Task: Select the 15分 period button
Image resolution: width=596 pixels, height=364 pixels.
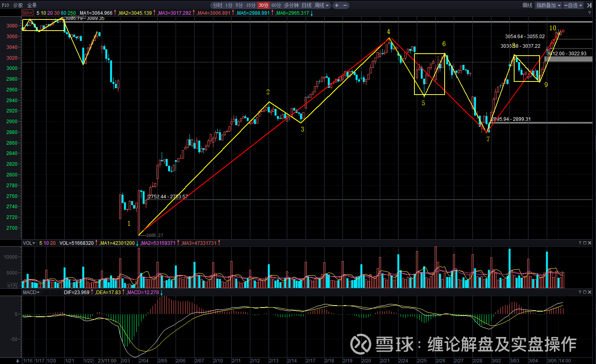Action: point(251,5)
